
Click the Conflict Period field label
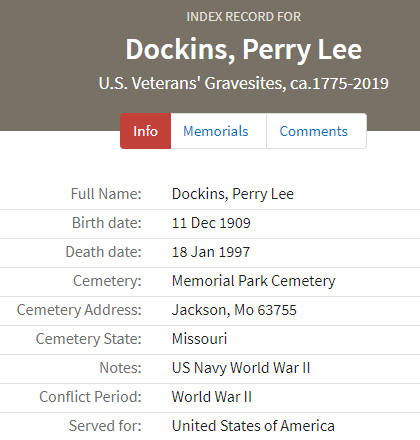coord(90,397)
